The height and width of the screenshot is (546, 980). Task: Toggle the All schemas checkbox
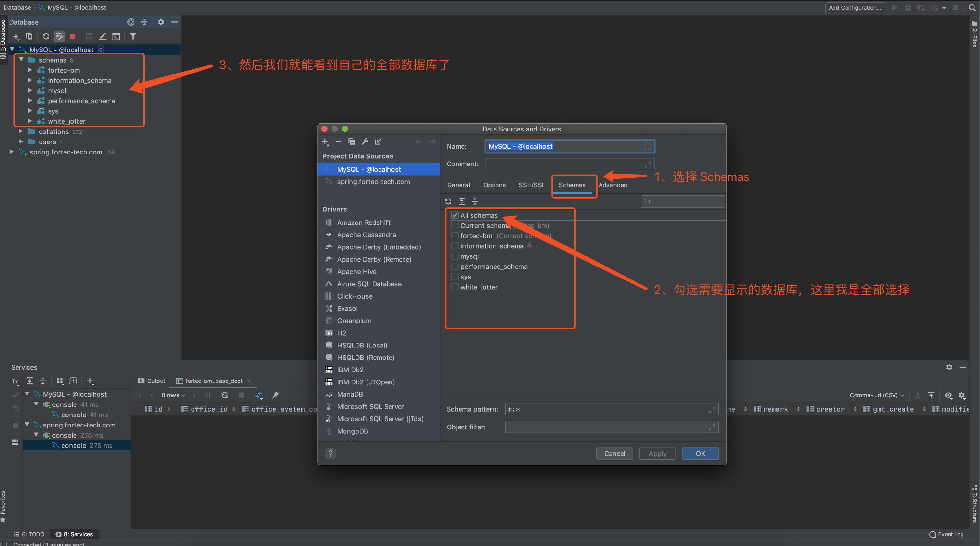coord(455,215)
